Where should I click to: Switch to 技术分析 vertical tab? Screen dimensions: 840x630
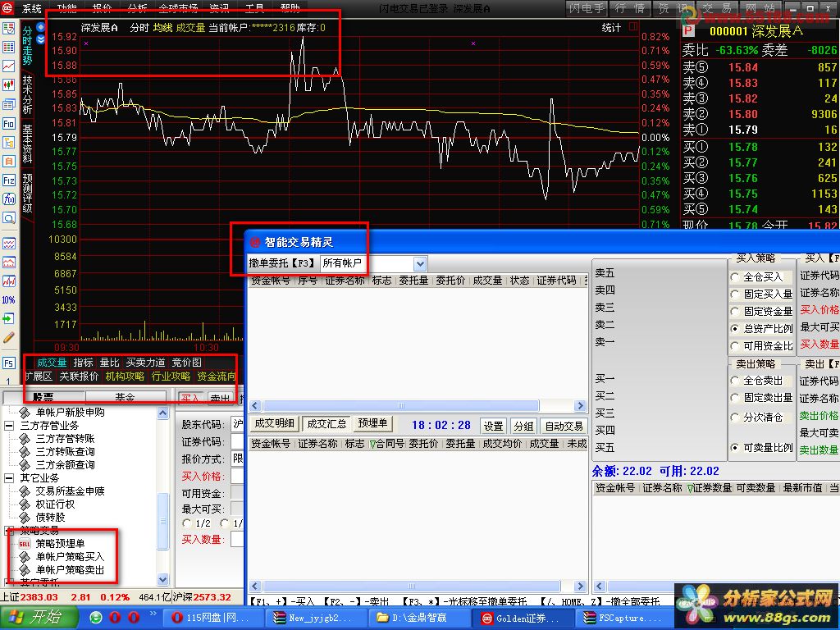point(27,95)
